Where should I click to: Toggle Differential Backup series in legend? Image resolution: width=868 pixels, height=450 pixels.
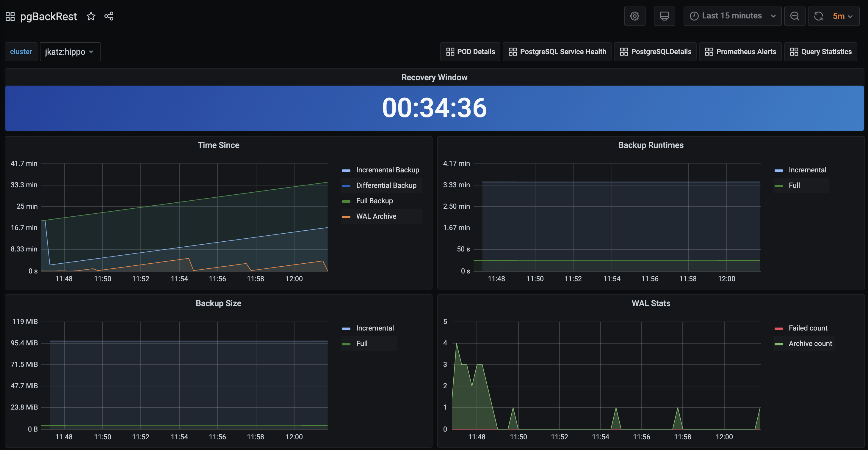coord(386,185)
